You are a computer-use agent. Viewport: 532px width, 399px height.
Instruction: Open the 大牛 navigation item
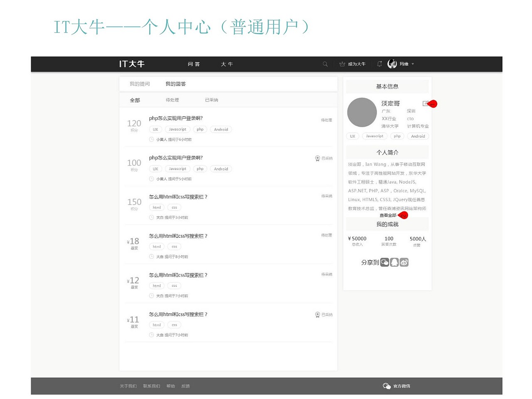[x=227, y=64]
